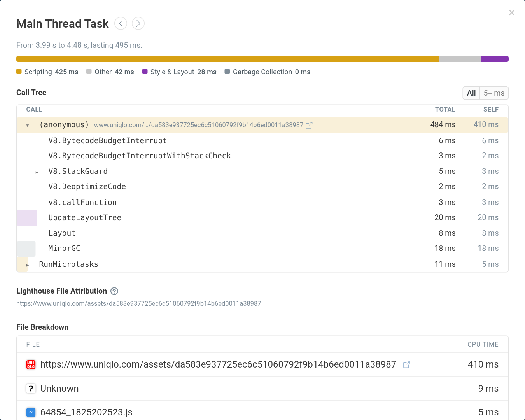Select the MinorGC call row

coord(262,248)
